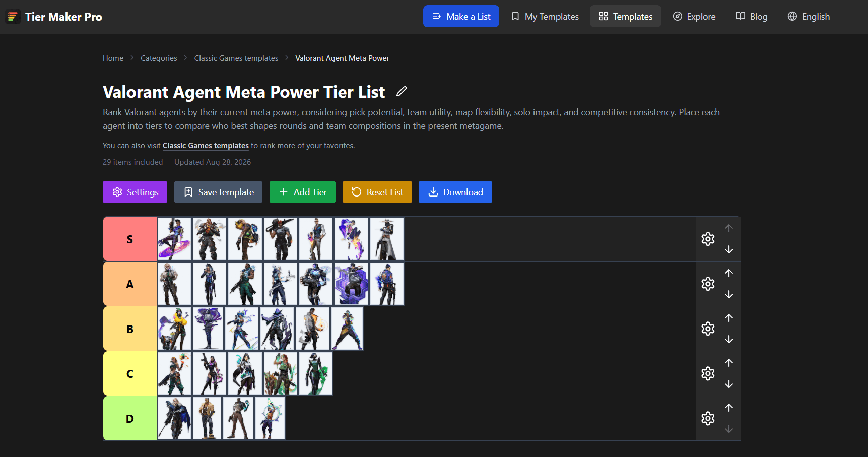The image size is (868, 457).
Task: Open the purple Settings button
Action: point(135,192)
